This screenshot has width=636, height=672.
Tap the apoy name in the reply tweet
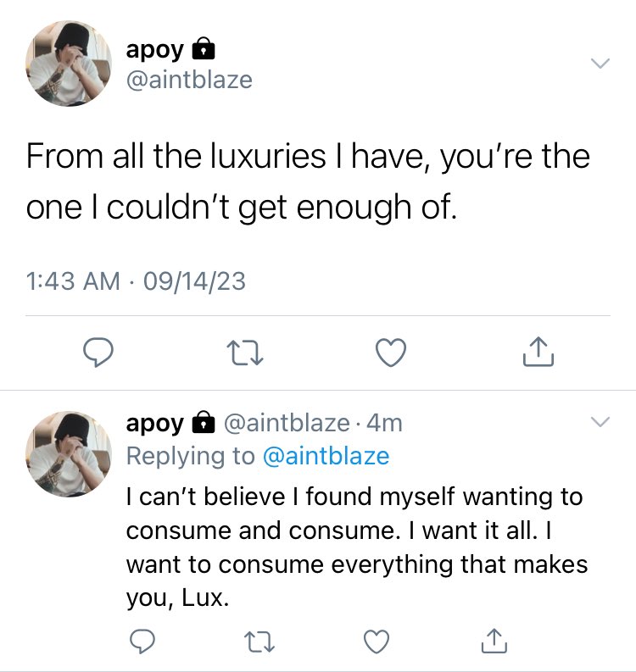155,424
